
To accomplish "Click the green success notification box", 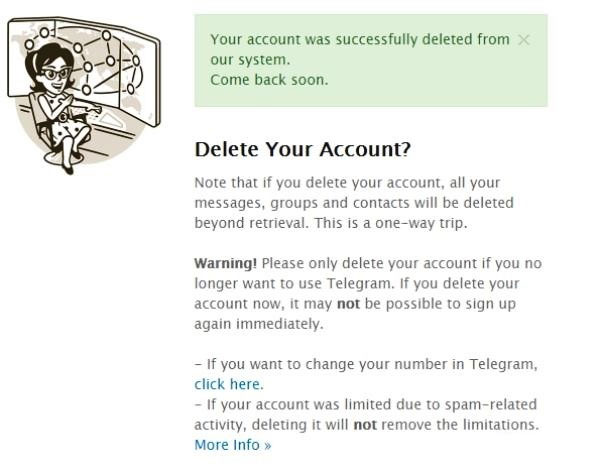I will tap(371, 60).
